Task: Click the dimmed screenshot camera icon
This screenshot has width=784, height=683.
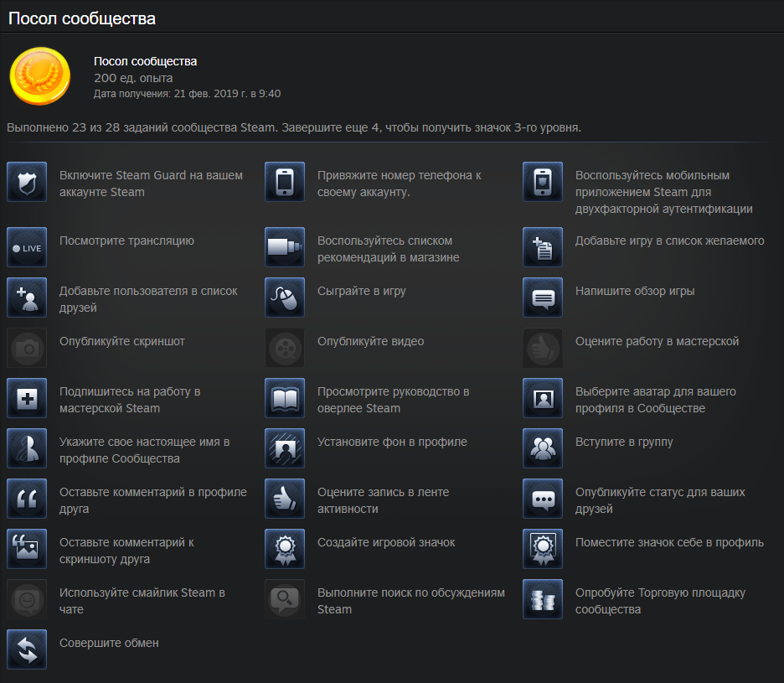Action: click(x=27, y=348)
